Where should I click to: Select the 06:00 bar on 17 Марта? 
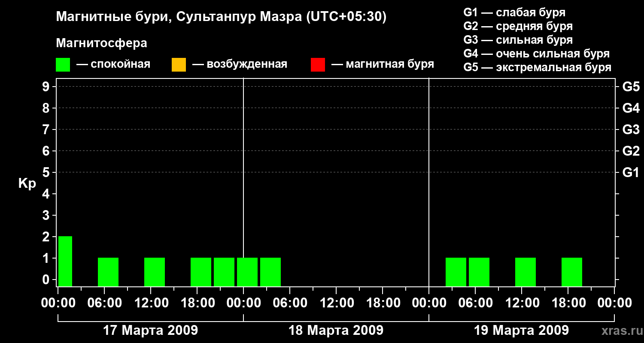[x=108, y=272]
